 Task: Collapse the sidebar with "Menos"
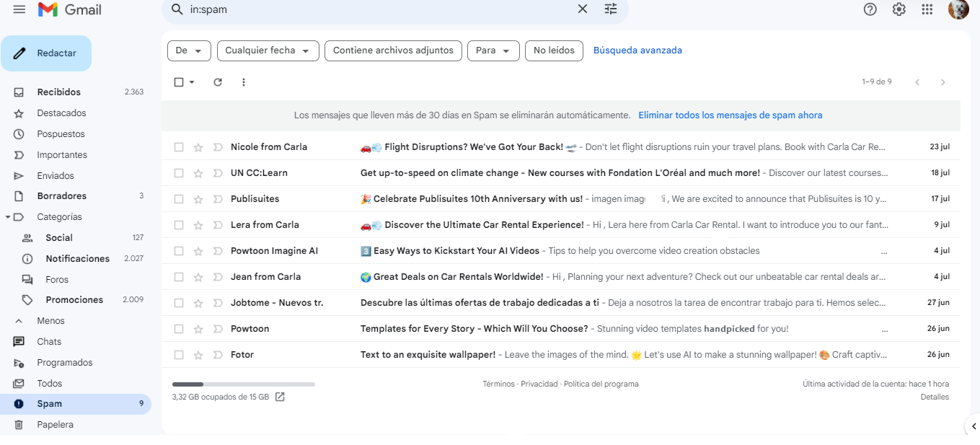click(50, 321)
